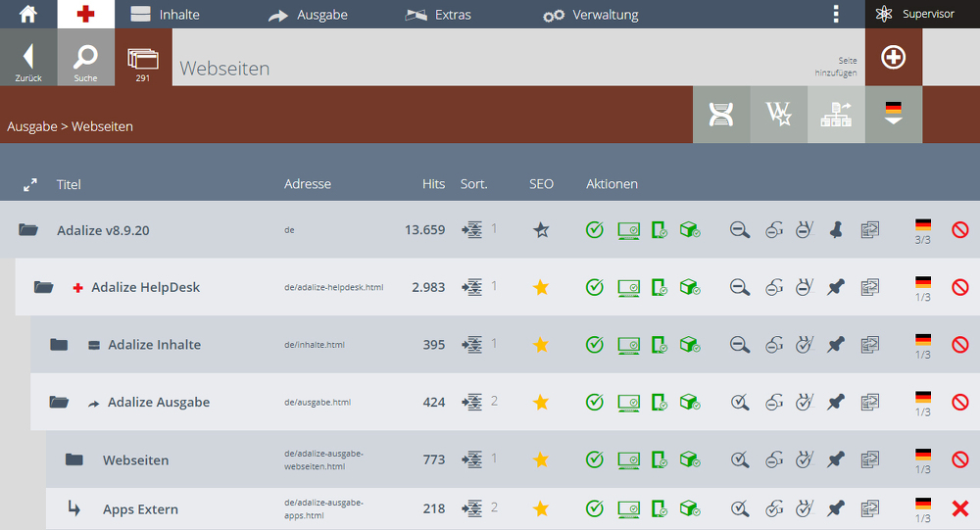Collapse the Adalize HelpDesk folder

[43, 287]
